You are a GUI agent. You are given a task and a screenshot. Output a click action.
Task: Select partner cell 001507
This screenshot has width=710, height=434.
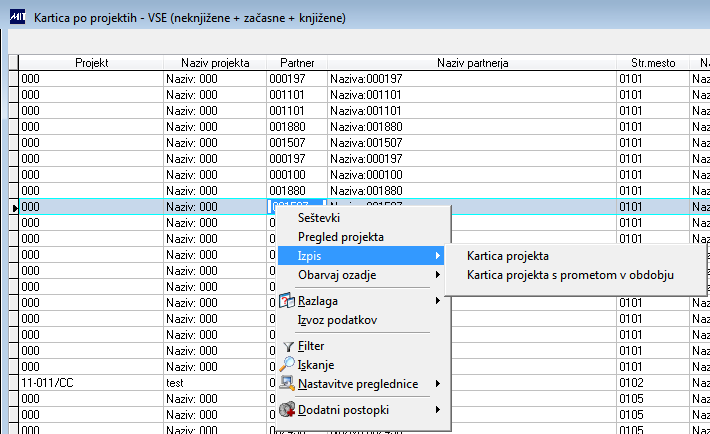[297, 143]
